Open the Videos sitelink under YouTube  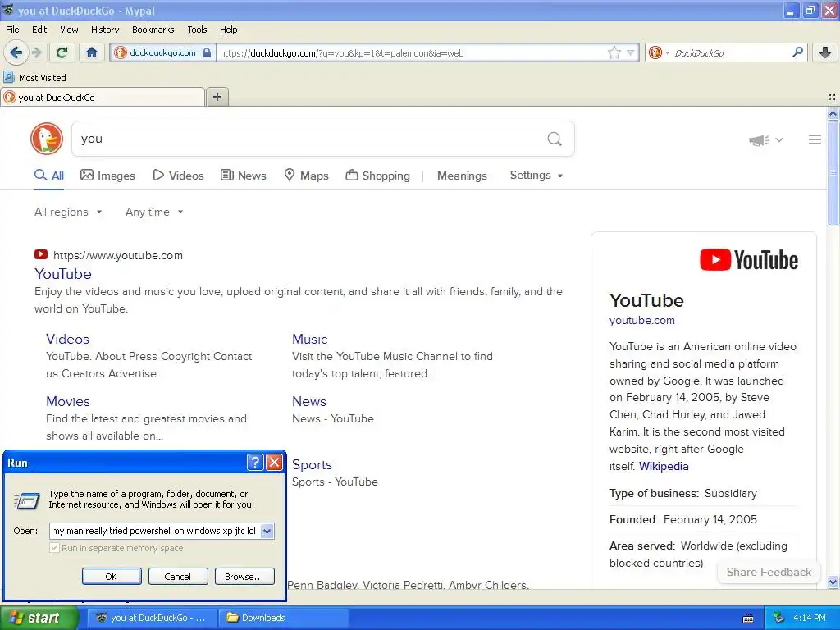[67, 339]
